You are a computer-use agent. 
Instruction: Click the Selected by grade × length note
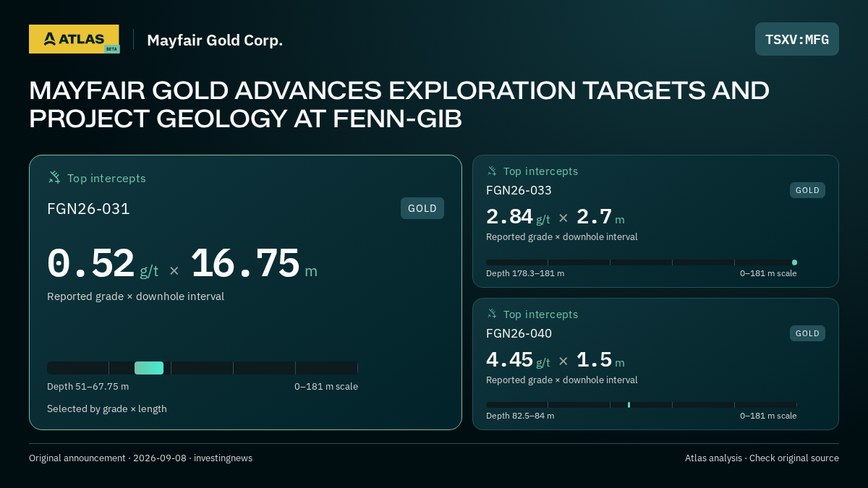point(107,409)
